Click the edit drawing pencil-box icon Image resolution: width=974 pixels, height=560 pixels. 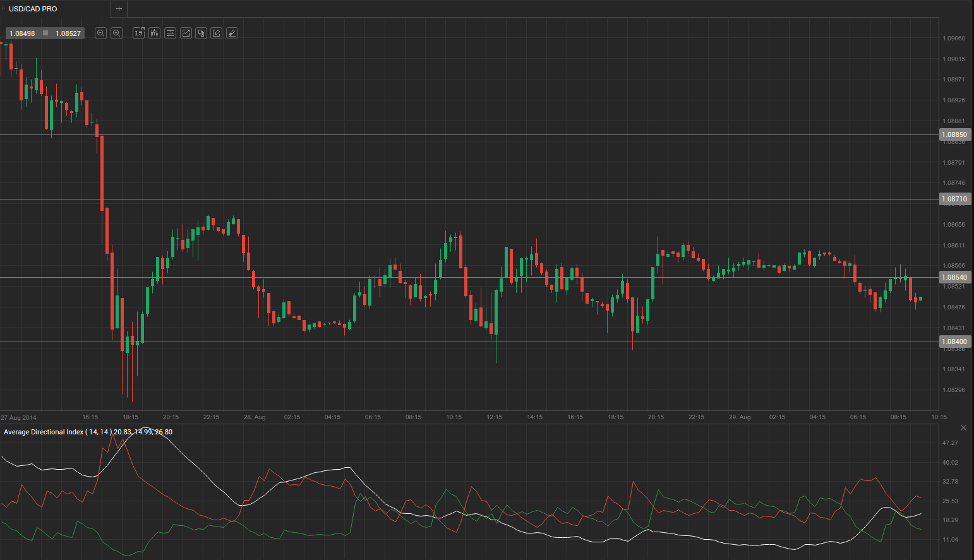click(x=217, y=33)
